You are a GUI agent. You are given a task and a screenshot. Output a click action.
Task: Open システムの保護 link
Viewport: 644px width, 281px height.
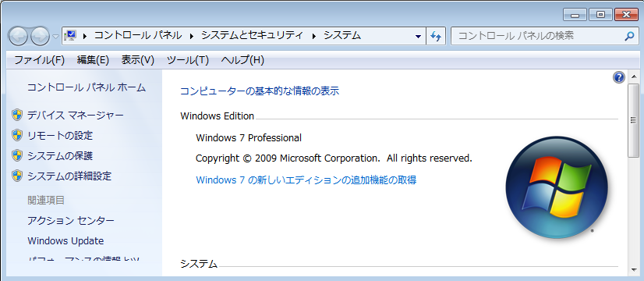click(x=60, y=156)
